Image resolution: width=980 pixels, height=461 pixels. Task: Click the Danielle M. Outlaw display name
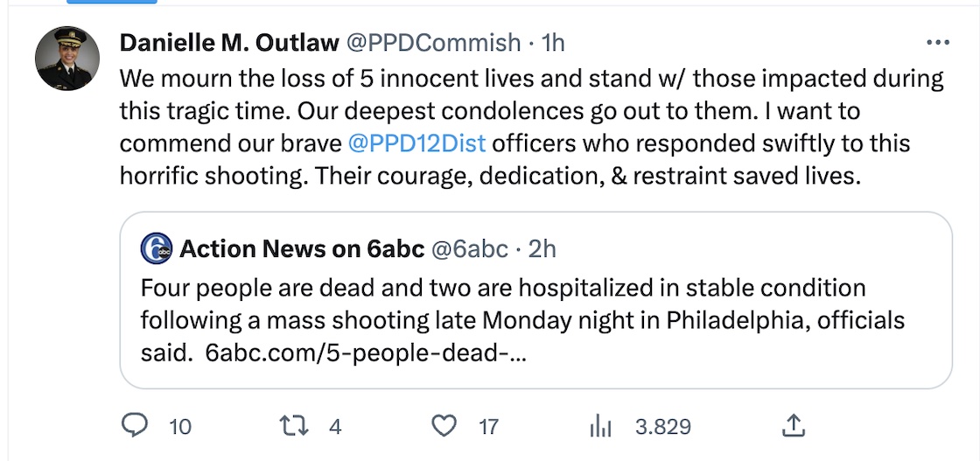pos(229,43)
